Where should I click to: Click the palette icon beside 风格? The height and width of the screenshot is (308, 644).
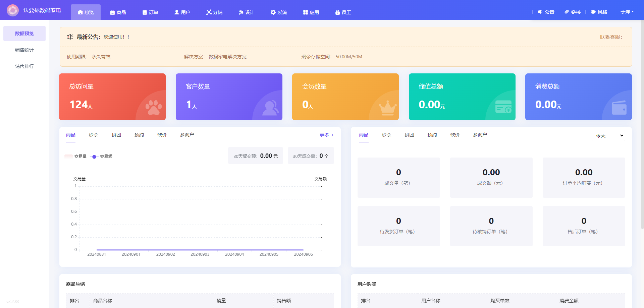point(593,12)
